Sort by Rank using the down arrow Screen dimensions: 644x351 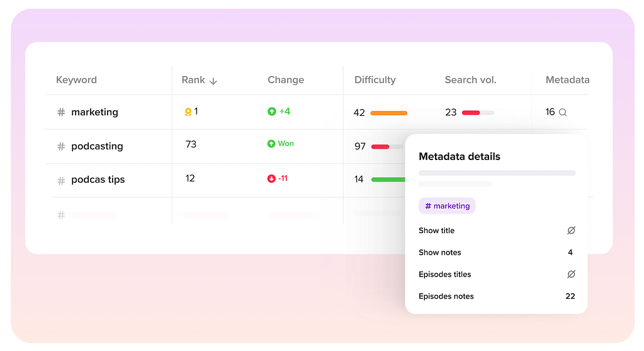pyautogui.click(x=213, y=81)
